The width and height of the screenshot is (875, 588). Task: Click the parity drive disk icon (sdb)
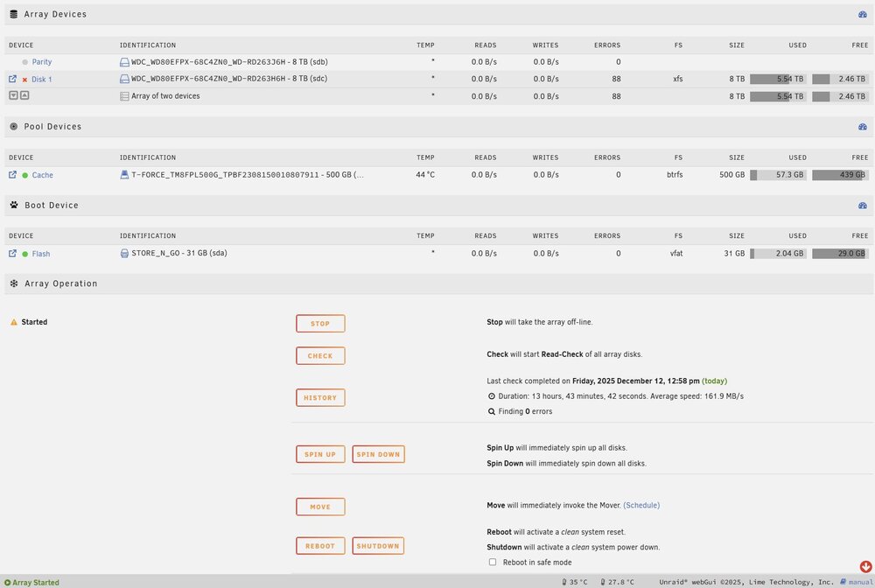point(124,62)
